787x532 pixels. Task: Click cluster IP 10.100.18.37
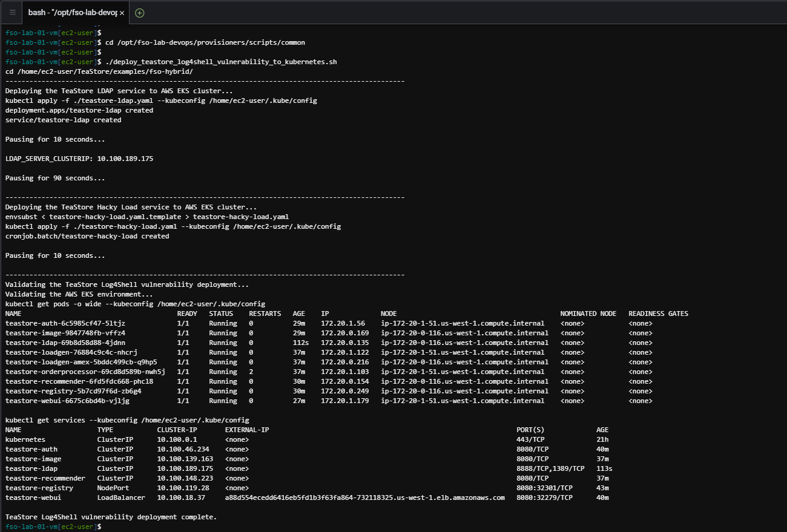[181, 498]
